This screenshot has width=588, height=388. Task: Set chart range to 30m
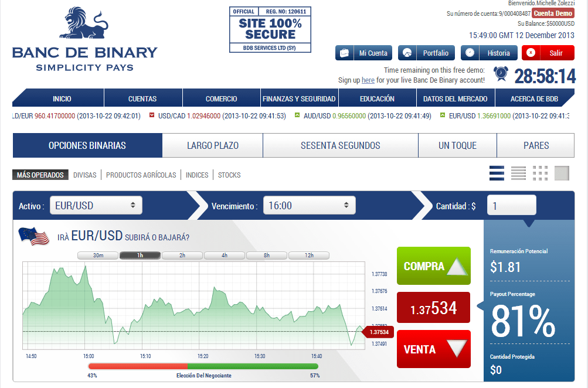pos(98,256)
